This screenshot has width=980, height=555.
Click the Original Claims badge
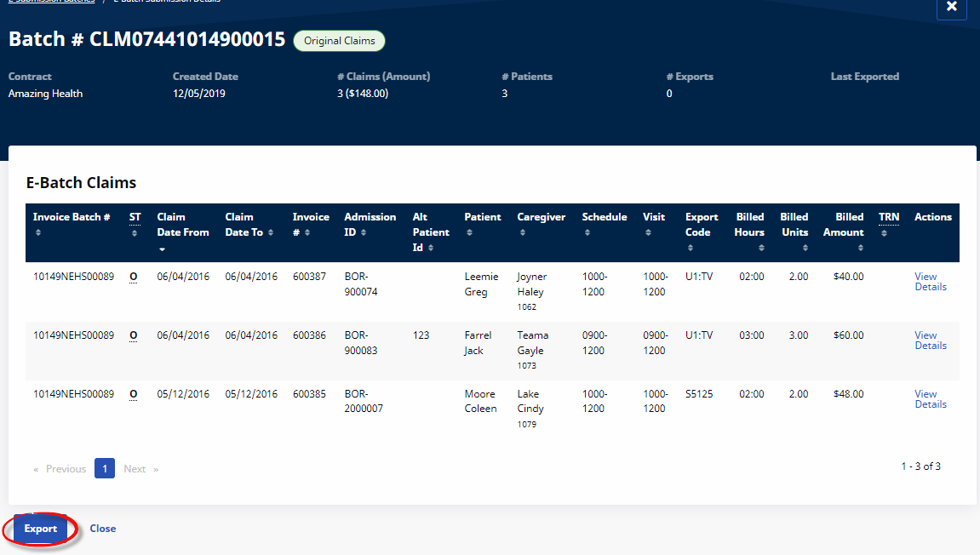339,41
